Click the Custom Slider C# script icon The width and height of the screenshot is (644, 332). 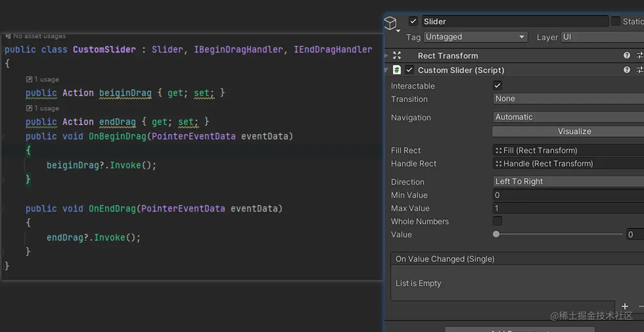[x=397, y=70]
